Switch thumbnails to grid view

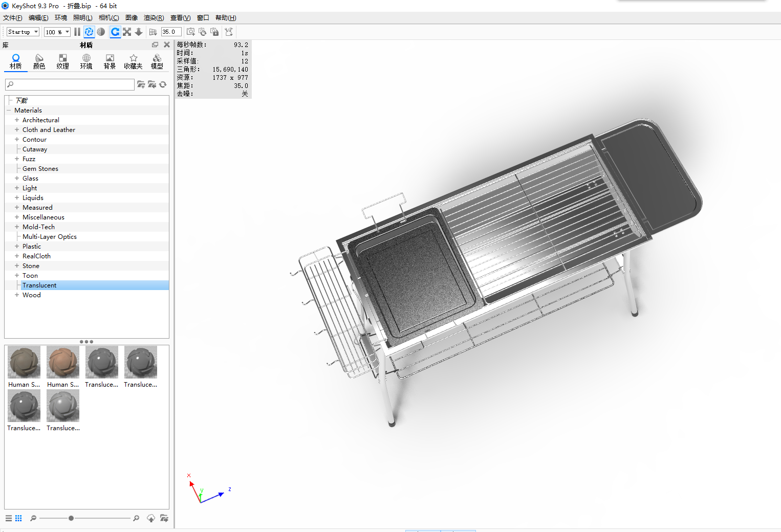coord(18,518)
